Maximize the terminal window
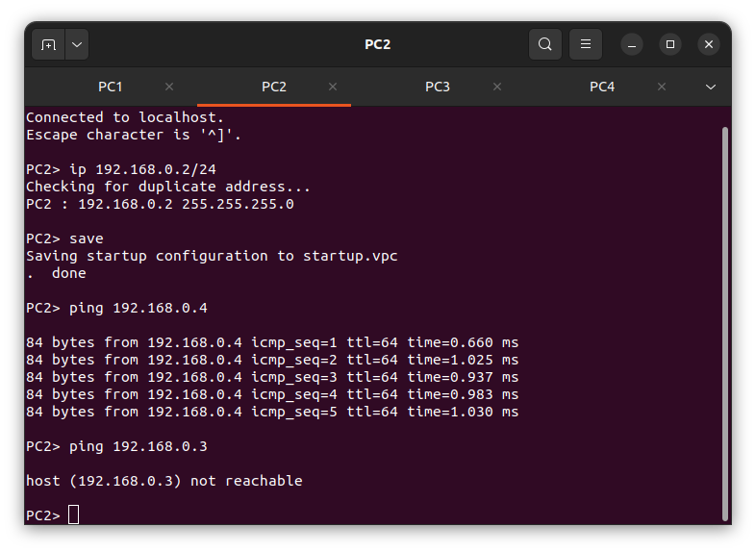Screen dimensions: 756x552 (670, 44)
